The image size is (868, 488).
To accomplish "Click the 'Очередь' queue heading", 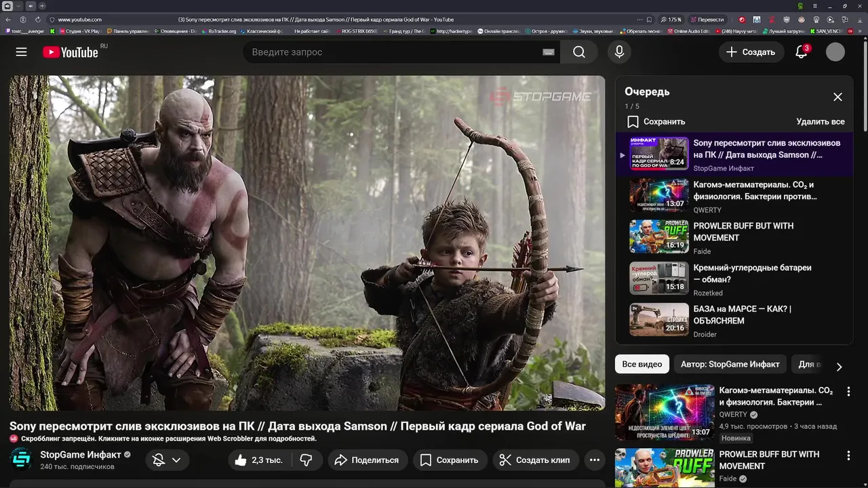I will tap(647, 91).
